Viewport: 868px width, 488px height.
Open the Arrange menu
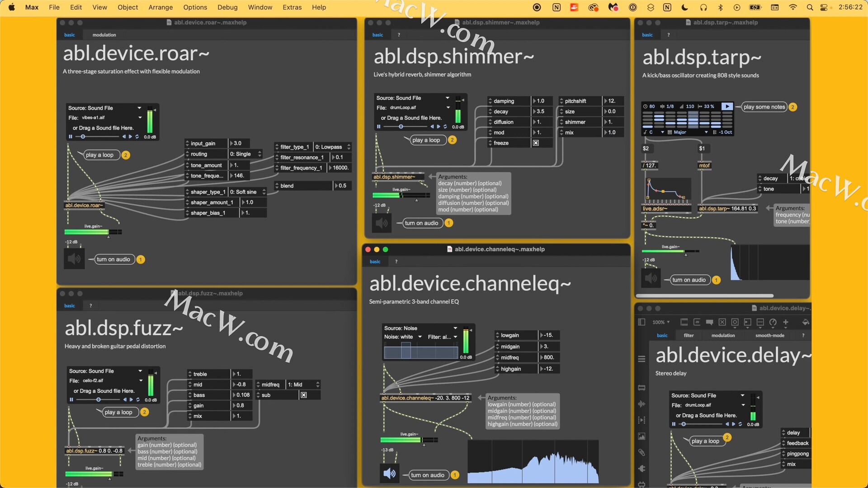(x=160, y=7)
